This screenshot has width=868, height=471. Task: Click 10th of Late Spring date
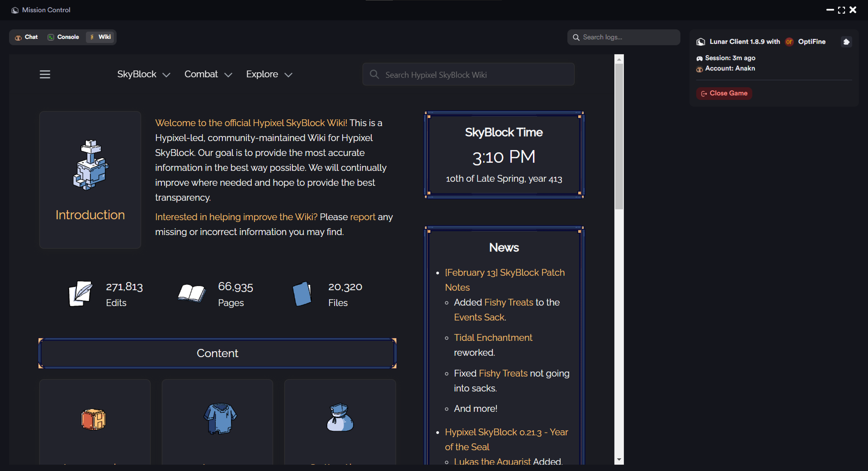(504, 179)
